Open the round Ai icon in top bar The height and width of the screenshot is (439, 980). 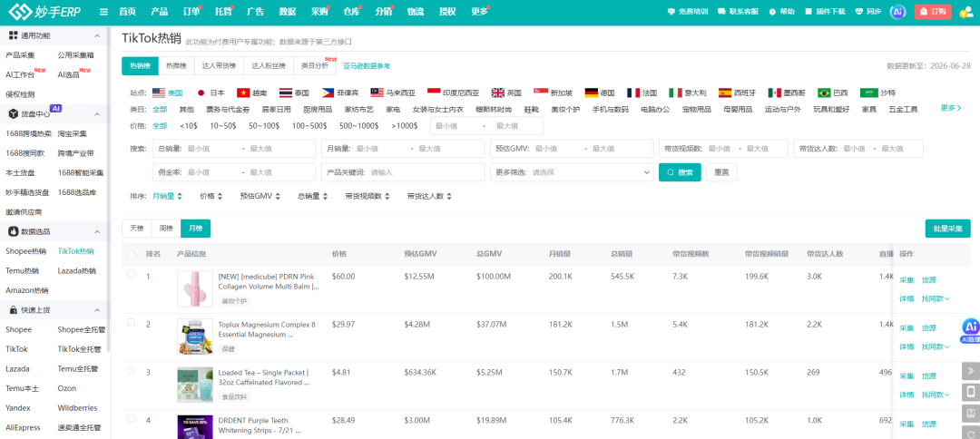[898, 12]
